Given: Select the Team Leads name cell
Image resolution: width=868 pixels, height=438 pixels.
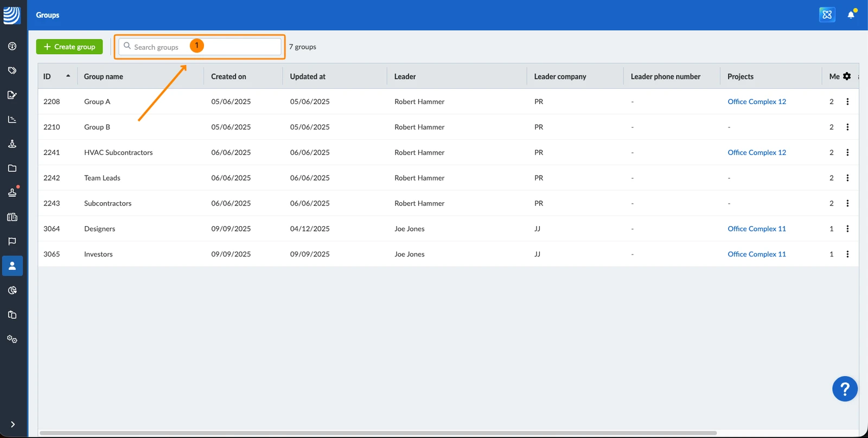Looking at the screenshot, I should pos(102,178).
